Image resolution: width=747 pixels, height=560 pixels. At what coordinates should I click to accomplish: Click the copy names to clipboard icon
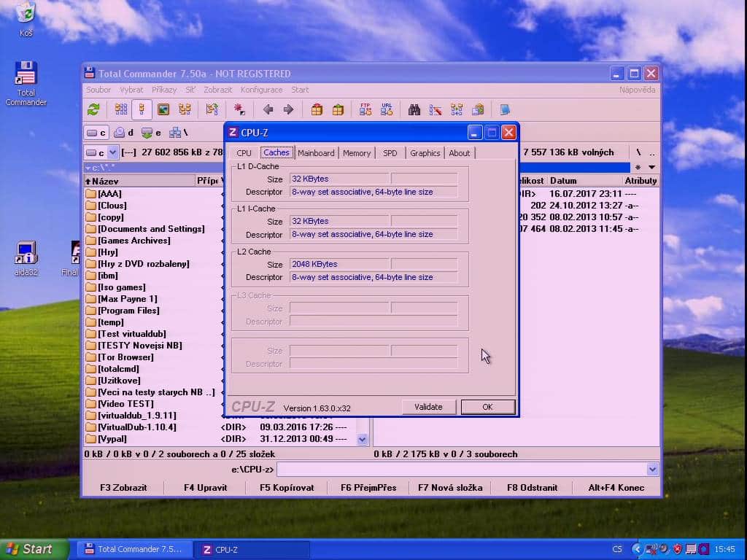(x=478, y=110)
